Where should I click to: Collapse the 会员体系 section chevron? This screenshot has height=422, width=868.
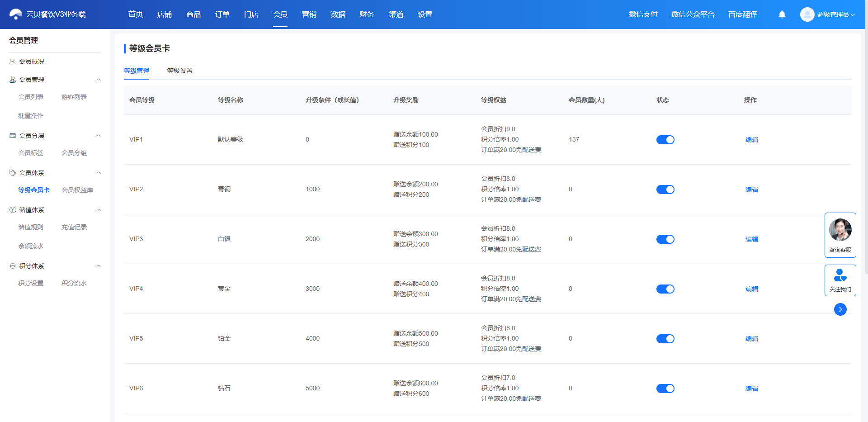(x=99, y=173)
